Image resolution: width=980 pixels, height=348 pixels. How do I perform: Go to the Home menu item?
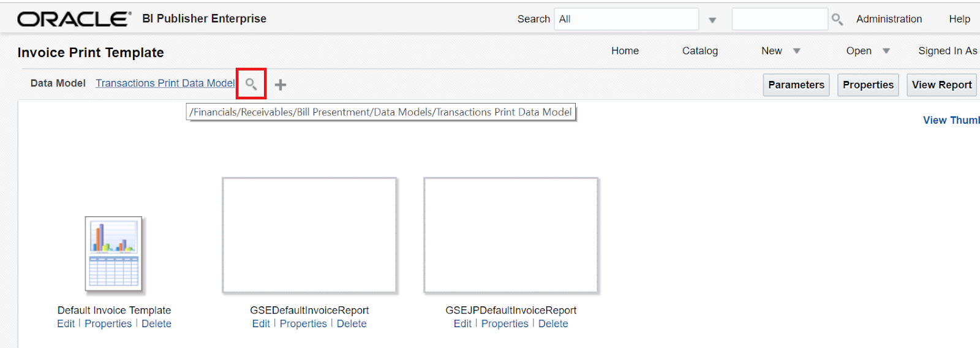tap(625, 51)
